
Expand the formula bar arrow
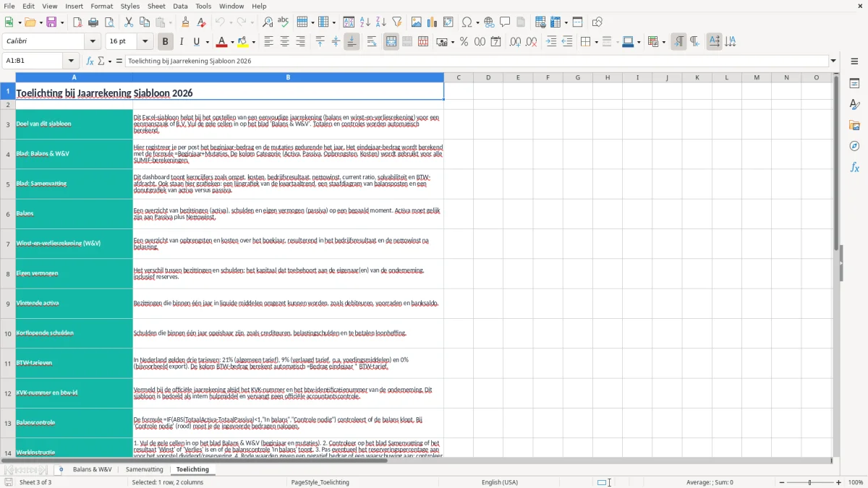tap(833, 61)
